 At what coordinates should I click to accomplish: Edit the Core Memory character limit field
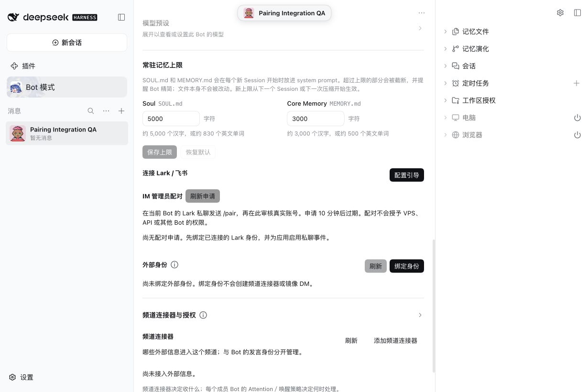point(316,119)
